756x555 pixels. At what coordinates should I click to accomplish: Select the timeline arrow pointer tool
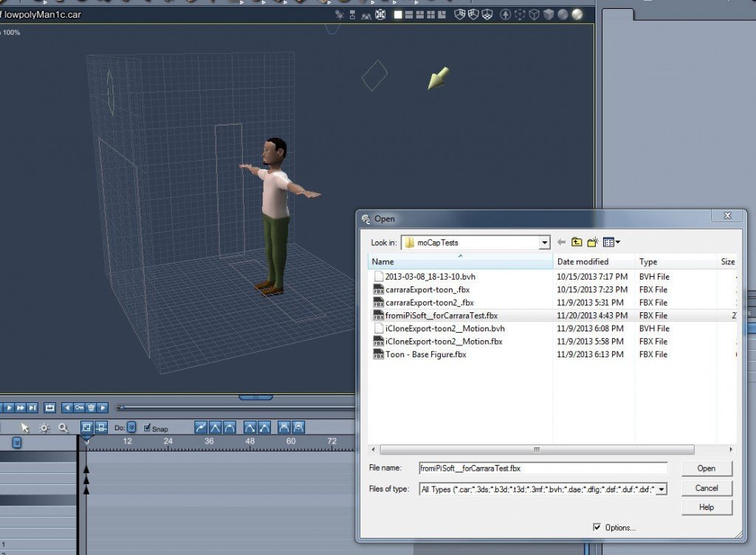25,427
